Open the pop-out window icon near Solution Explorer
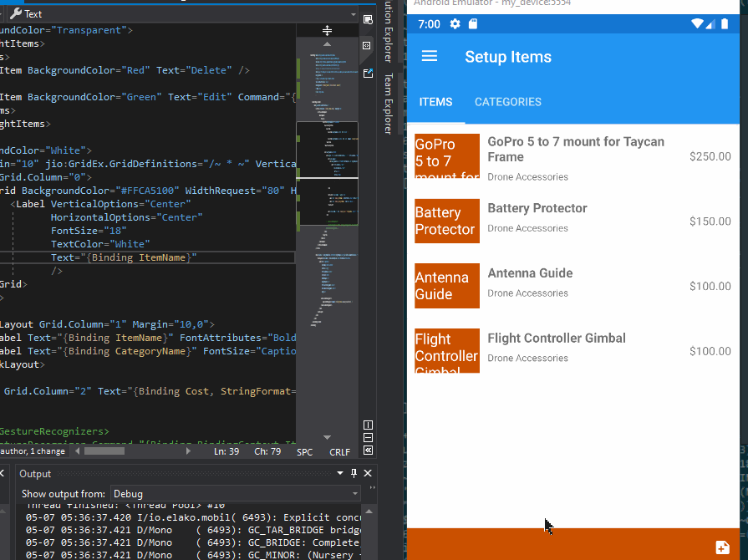The width and height of the screenshot is (748, 560). point(367,73)
